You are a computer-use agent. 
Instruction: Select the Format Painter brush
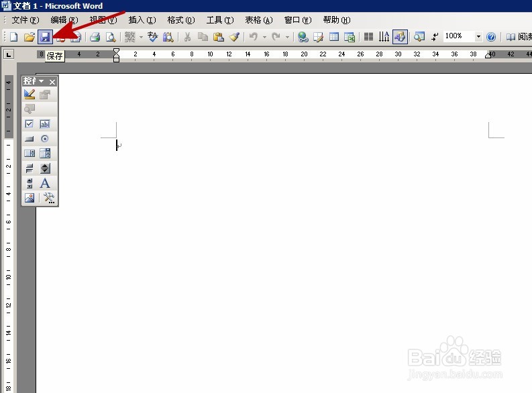234,37
